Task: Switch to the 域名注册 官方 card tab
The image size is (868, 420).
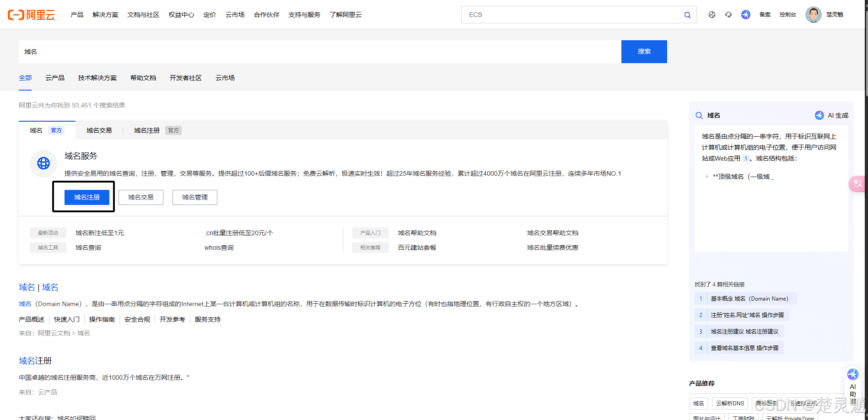Action: pyautogui.click(x=157, y=130)
